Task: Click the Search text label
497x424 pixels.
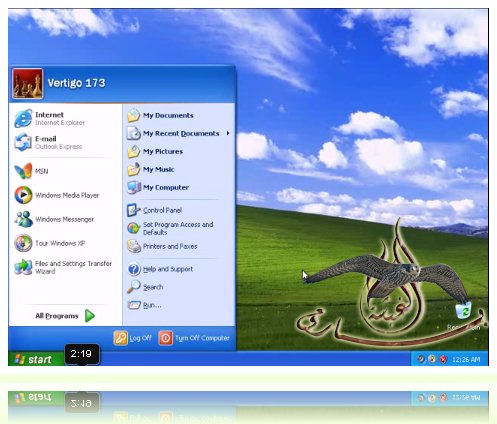Action: [x=153, y=287]
